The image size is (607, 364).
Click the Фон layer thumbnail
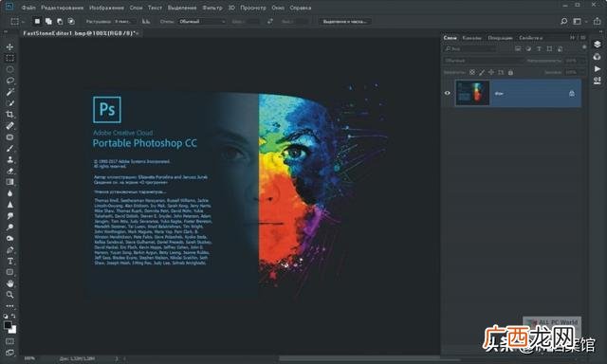click(x=472, y=93)
